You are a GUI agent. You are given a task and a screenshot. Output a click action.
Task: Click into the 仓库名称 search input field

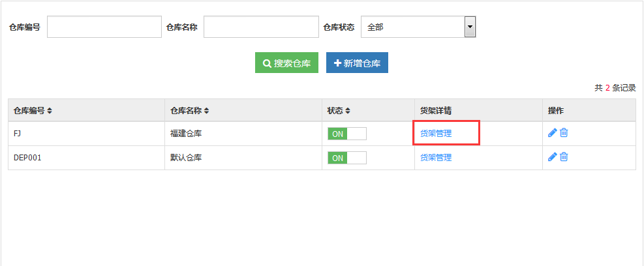(261, 27)
